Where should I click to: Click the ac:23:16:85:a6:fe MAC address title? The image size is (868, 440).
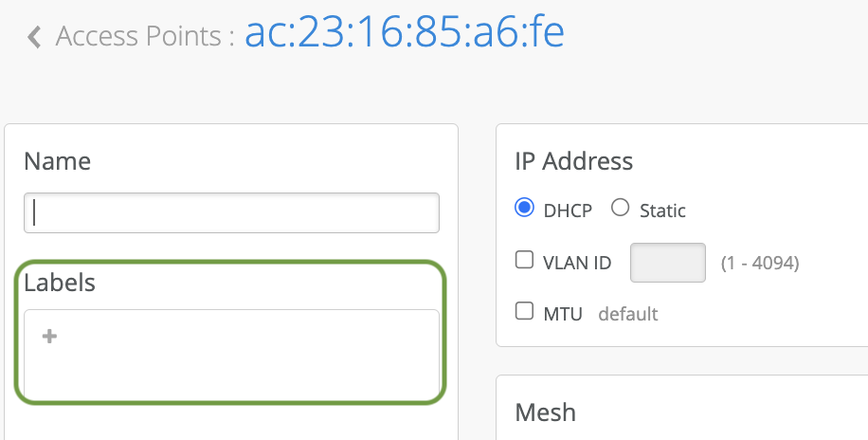pyautogui.click(x=405, y=32)
